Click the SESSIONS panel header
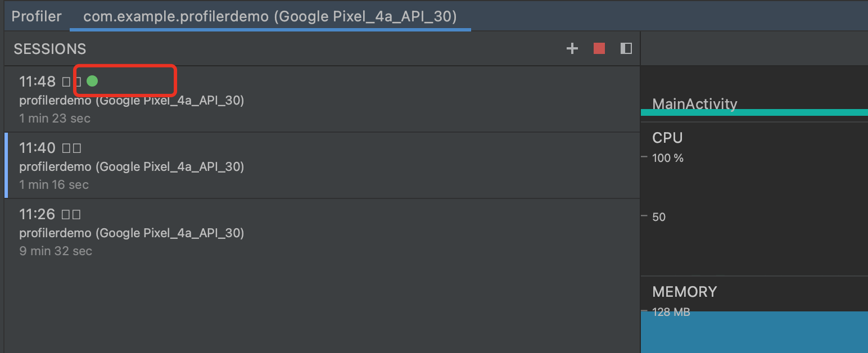 pyautogui.click(x=49, y=49)
